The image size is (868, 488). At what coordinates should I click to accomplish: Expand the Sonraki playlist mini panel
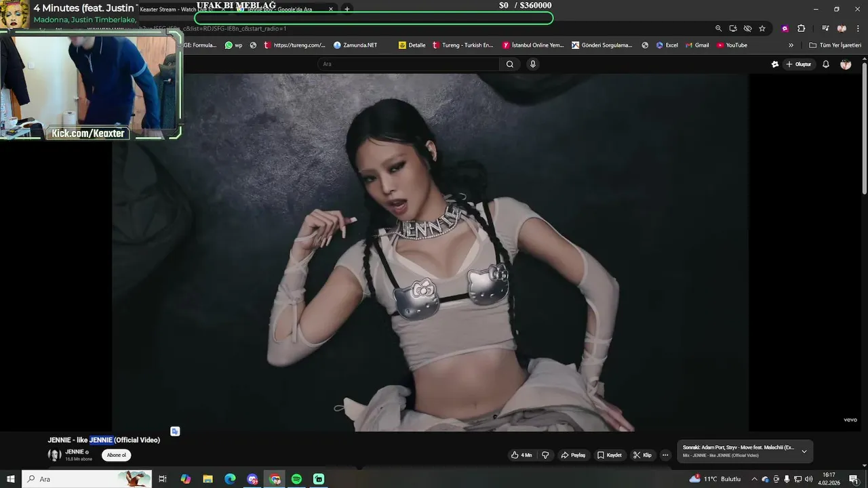(x=804, y=451)
